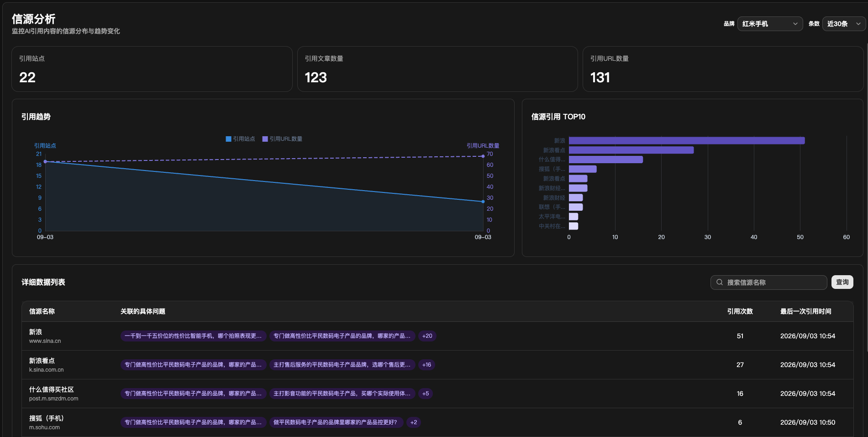Open the 近30条 count dropdown
The width and height of the screenshot is (868, 437).
point(844,24)
